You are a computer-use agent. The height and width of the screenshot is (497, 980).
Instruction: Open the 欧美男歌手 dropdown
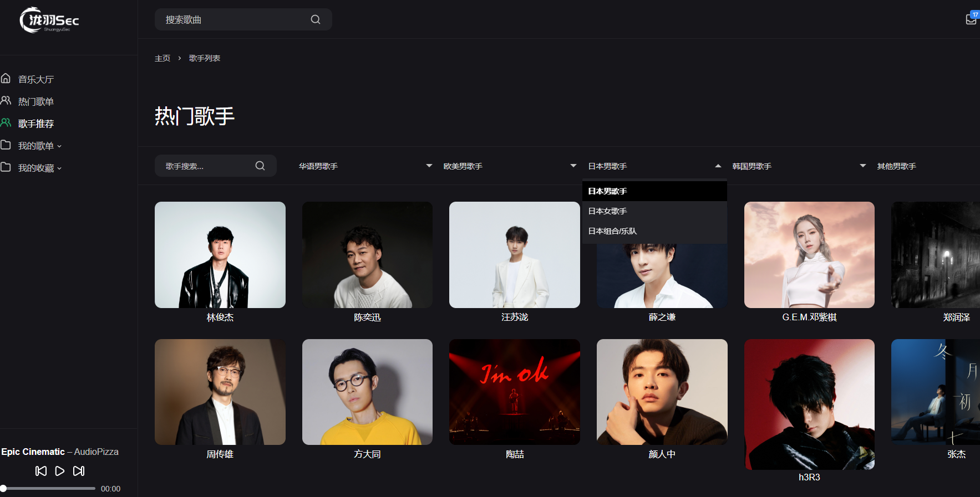point(510,166)
